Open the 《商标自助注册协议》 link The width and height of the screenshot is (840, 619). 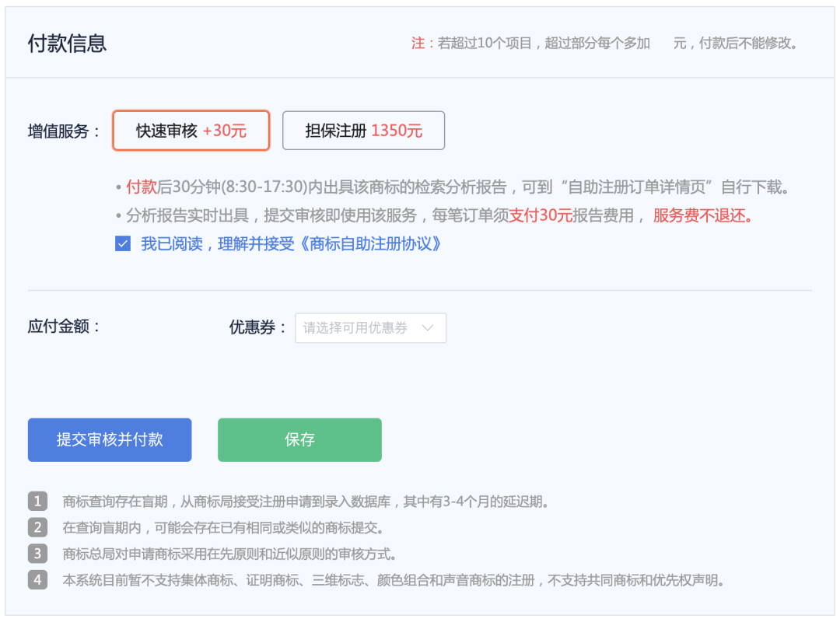[370, 243]
